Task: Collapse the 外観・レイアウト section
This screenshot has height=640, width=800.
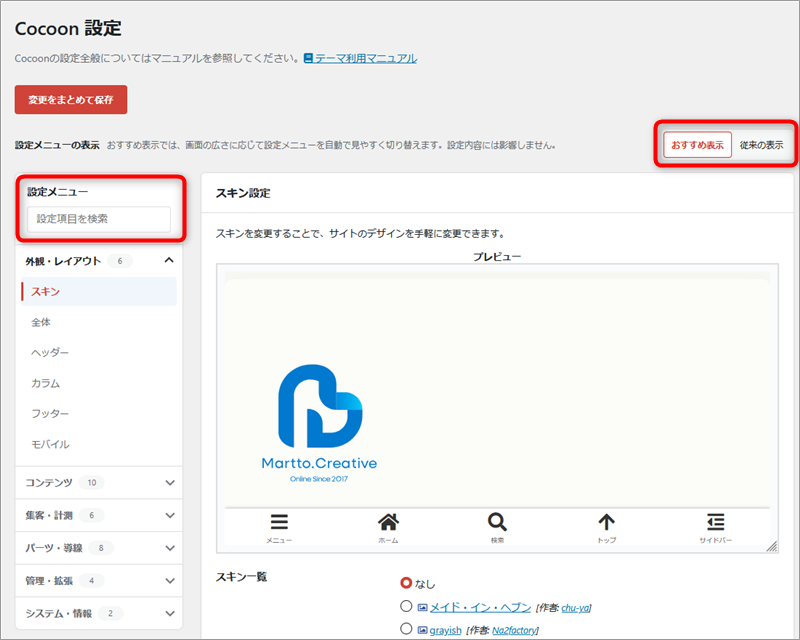Action: coord(99,261)
